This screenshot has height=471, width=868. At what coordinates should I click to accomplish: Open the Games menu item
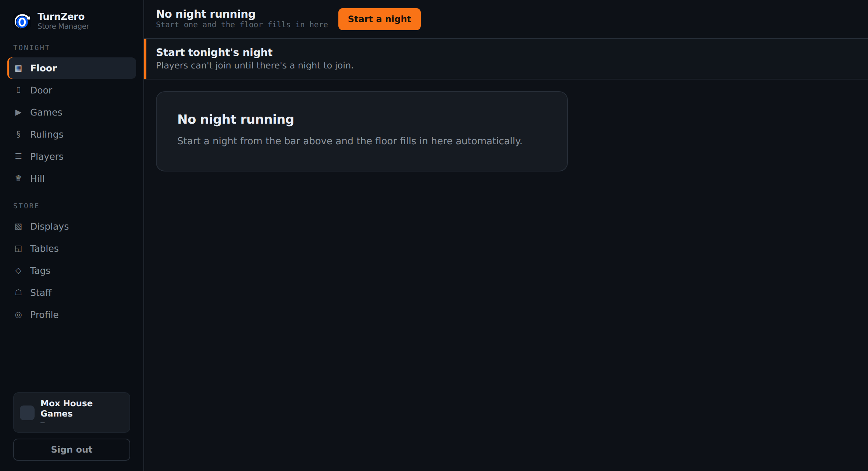click(72, 112)
